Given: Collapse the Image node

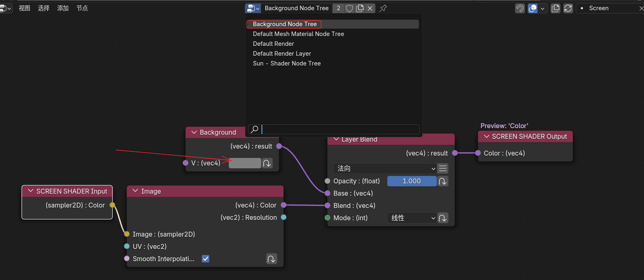Looking at the screenshot, I should [135, 191].
